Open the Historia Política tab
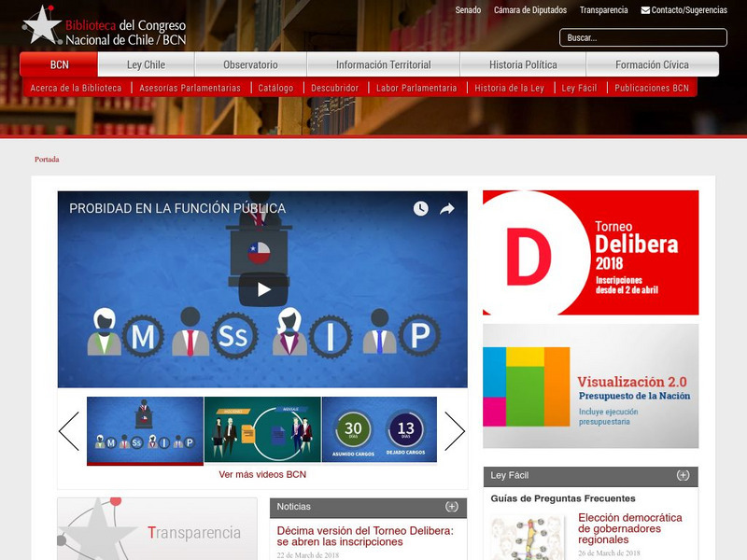Image resolution: width=747 pixels, height=560 pixels. pyautogui.click(x=525, y=65)
